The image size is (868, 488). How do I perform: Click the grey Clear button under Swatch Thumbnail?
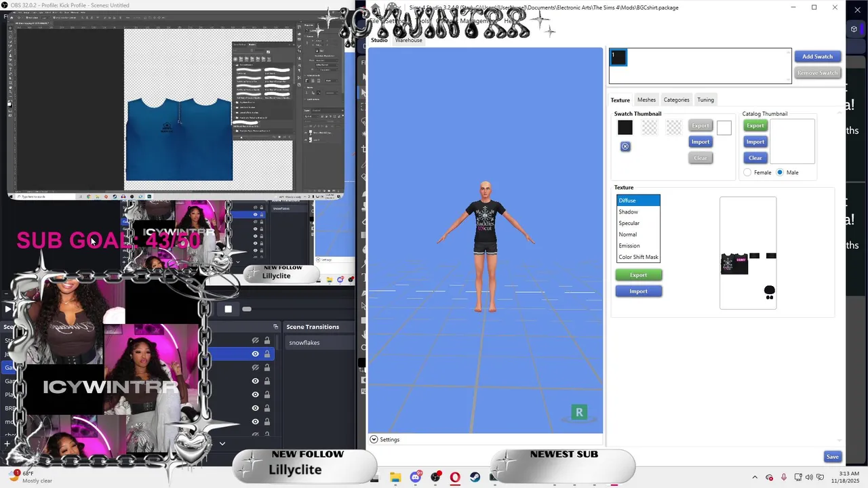click(x=701, y=158)
